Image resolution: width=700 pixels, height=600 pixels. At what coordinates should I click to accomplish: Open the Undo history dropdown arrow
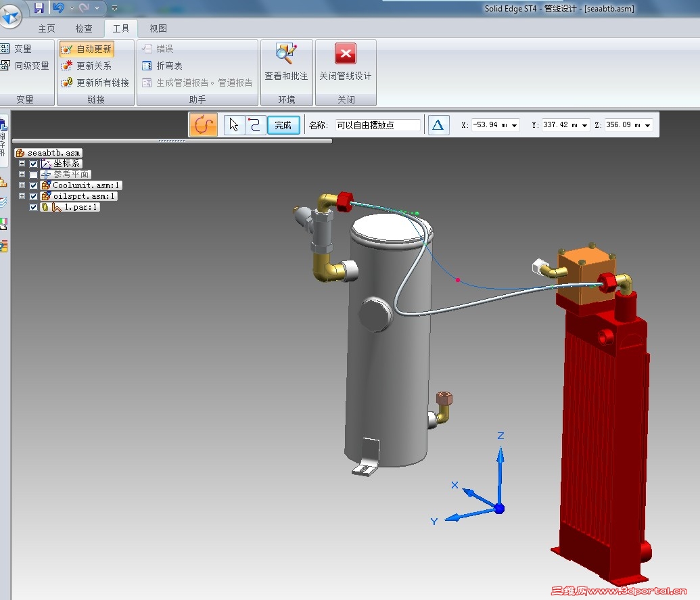pos(72,8)
